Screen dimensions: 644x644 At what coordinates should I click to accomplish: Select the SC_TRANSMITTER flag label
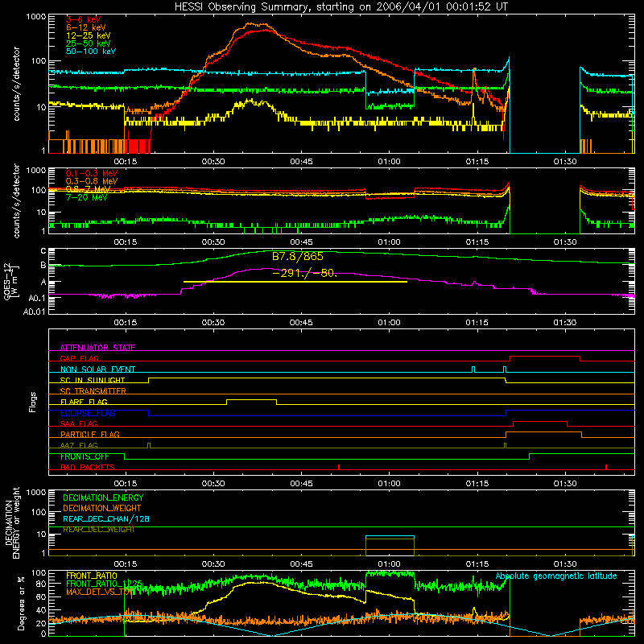(x=93, y=390)
